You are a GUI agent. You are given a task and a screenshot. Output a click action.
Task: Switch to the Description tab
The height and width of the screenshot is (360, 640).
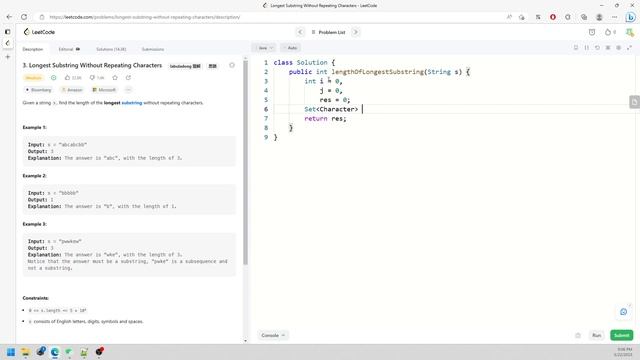coord(33,49)
